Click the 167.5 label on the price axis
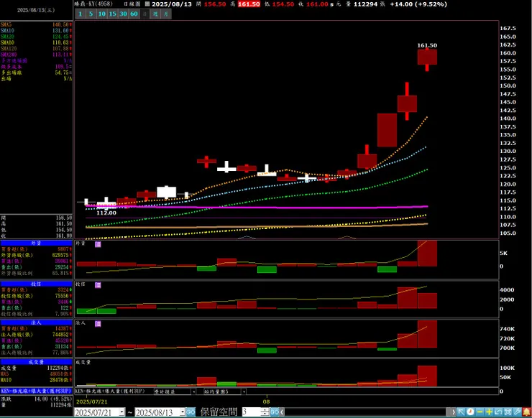This screenshot has height=418, width=532. pos(508,28)
